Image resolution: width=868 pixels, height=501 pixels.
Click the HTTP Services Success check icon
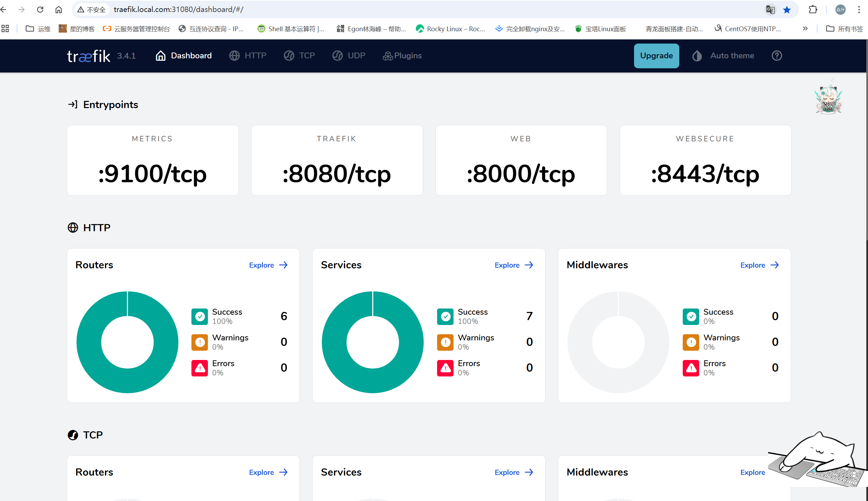(445, 317)
